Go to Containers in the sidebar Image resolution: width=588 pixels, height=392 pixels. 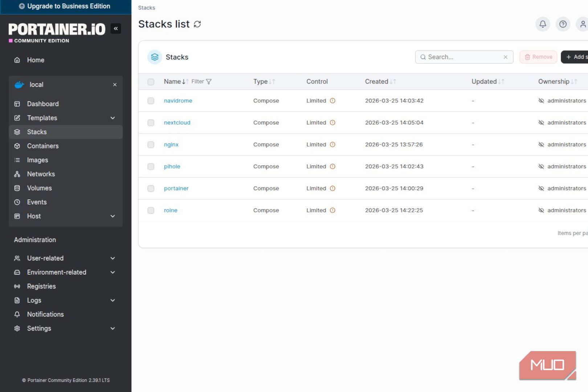66,146
